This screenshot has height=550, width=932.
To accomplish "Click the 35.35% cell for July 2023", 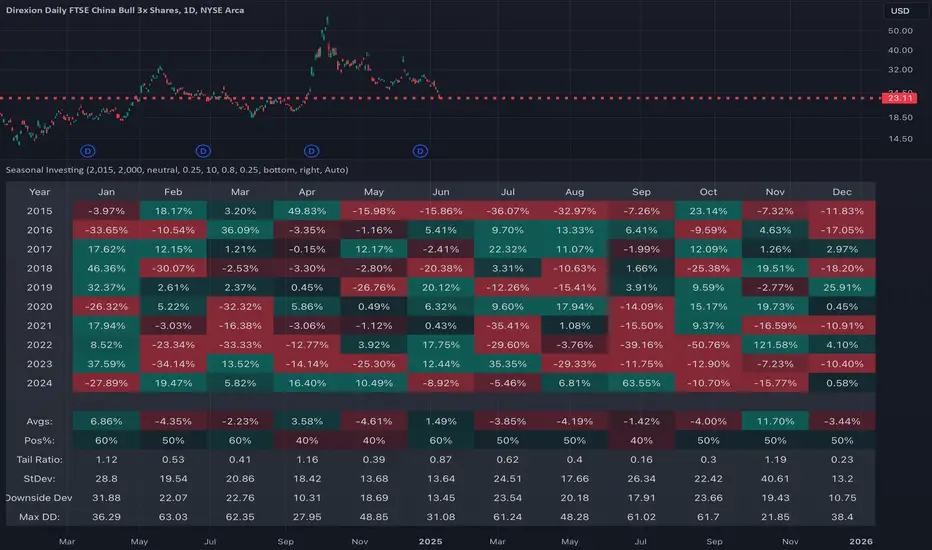I will (508, 364).
